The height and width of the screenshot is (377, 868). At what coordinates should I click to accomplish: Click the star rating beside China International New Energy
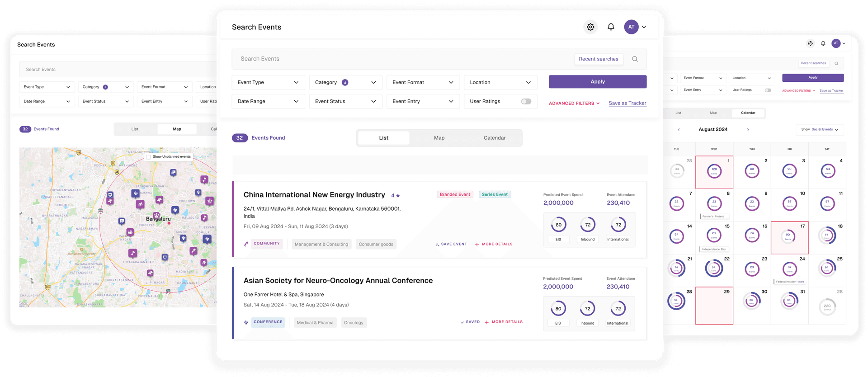(x=396, y=196)
